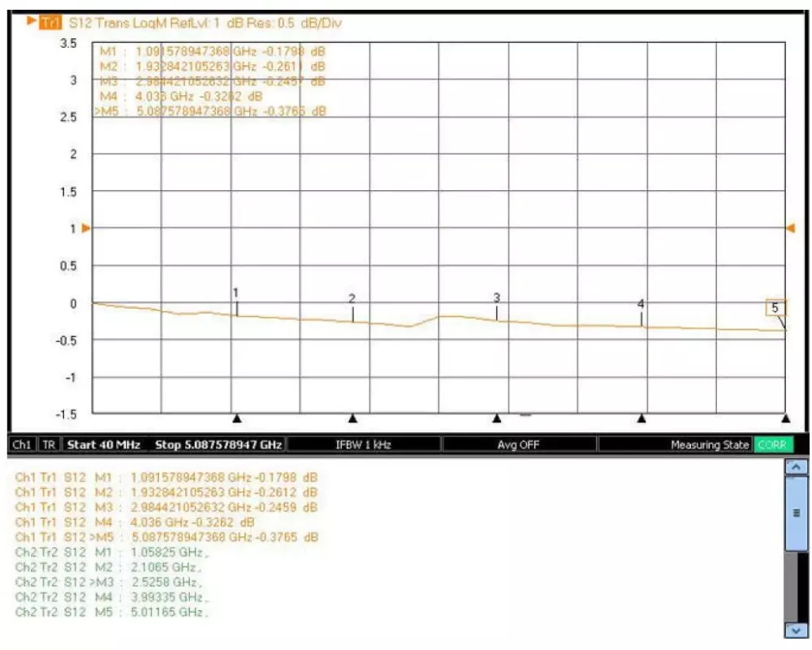Click the left orange reference level arrow
Screen dimensions: 812x650
(86, 228)
